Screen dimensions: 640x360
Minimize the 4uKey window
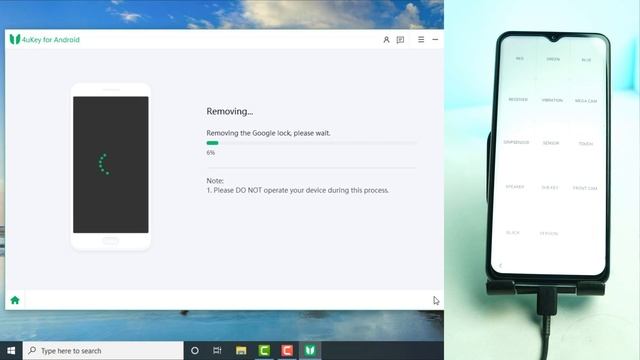click(435, 40)
